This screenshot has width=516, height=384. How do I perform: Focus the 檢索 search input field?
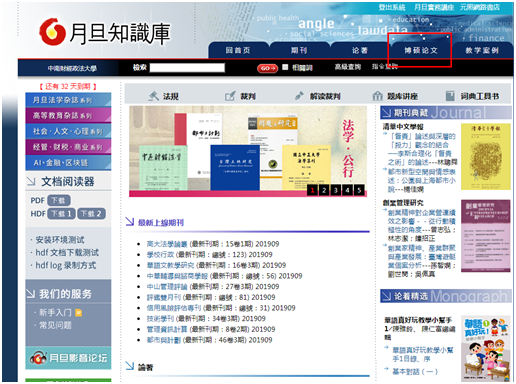(187, 68)
